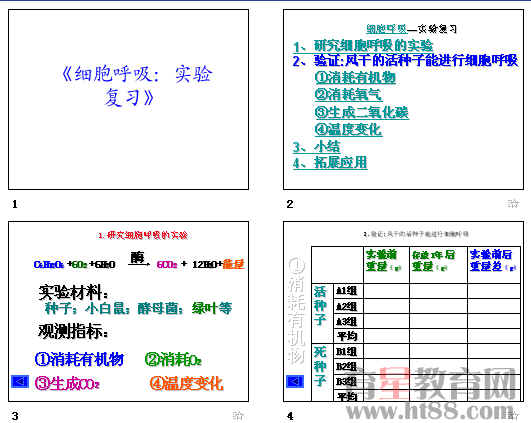Open link ①消耗有机物 on slide 2
The height and width of the screenshot is (423, 531).
pyautogui.click(x=355, y=77)
